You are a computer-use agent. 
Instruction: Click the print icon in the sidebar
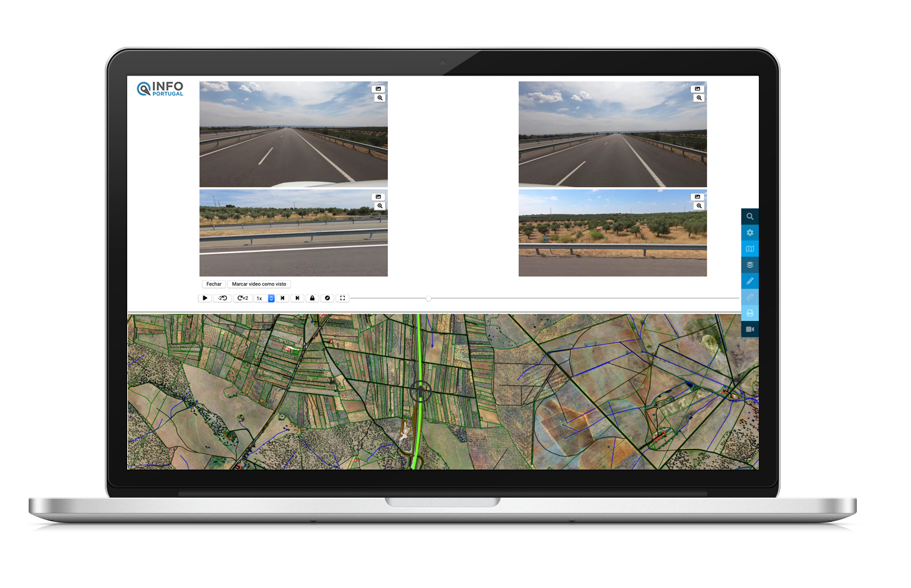(750, 313)
